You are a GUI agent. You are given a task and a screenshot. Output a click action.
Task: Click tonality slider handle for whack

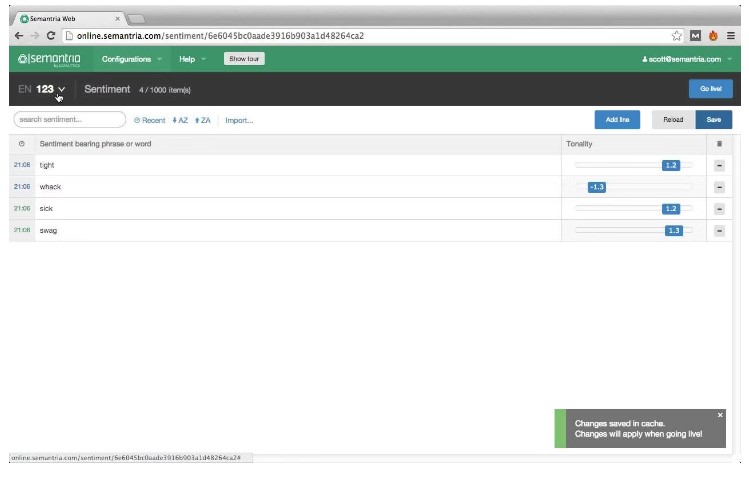coord(597,187)
